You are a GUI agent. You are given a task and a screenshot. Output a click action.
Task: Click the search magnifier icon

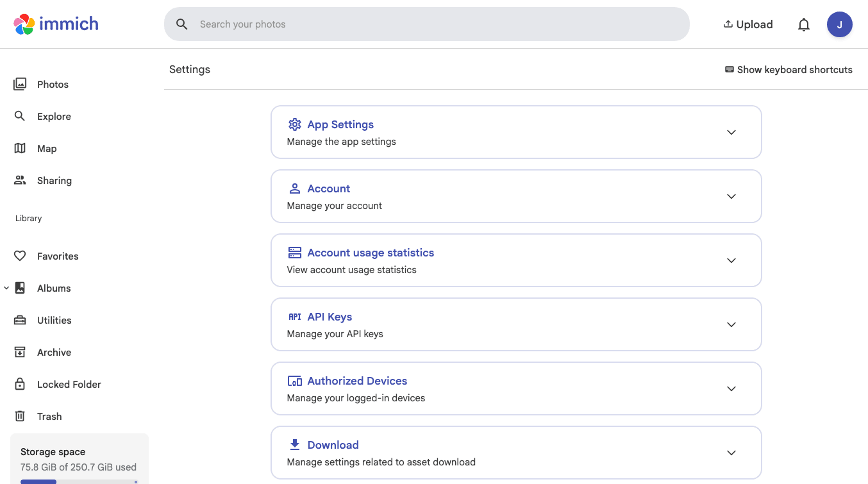pyautogui.click(x=182, y=24)
